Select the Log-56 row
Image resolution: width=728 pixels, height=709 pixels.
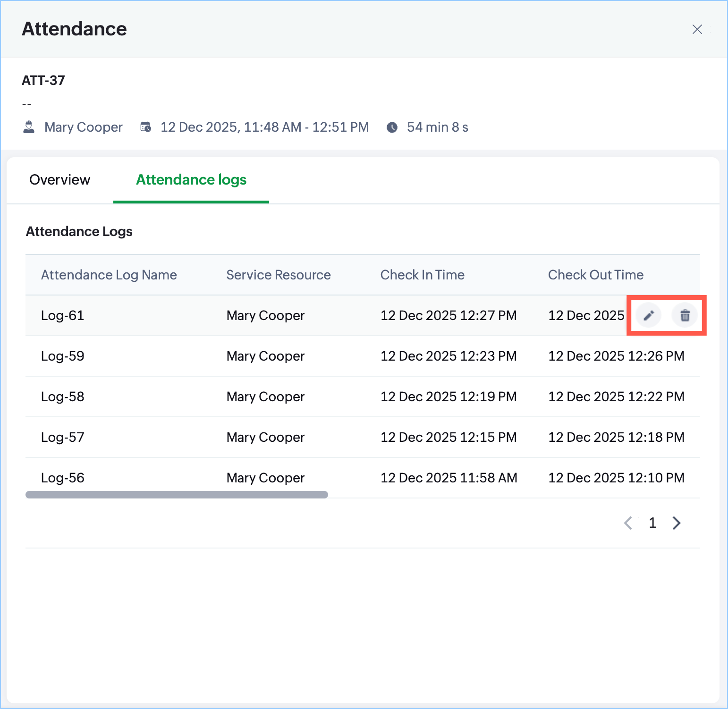point(63,477)
